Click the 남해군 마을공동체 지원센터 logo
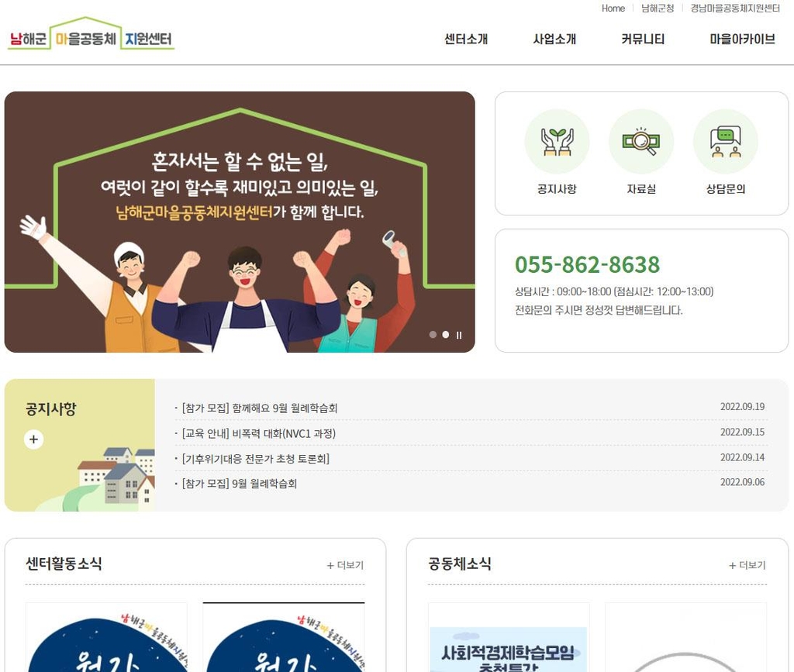Viewport: 794px width, 672px height. tap(91, 34)
